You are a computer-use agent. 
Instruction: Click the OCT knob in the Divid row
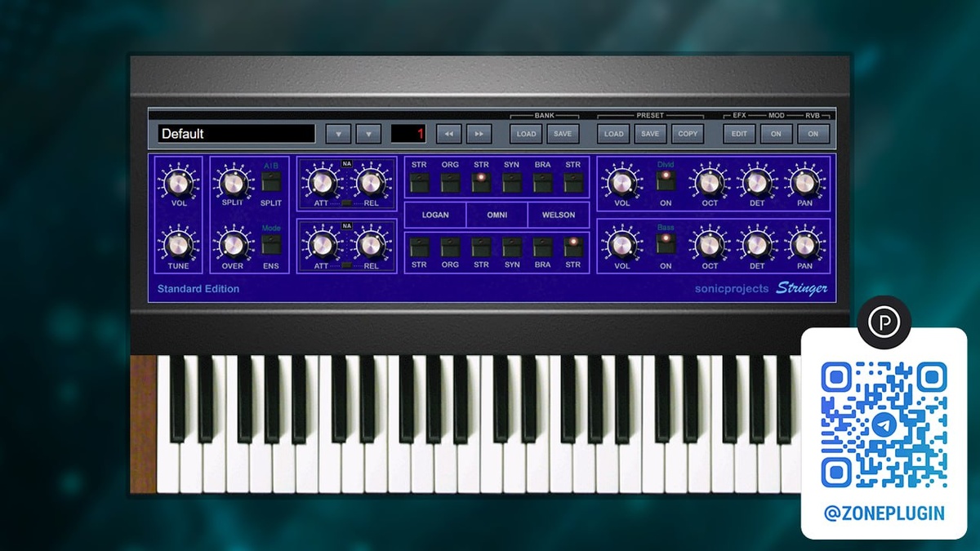(x=710, y=182)
